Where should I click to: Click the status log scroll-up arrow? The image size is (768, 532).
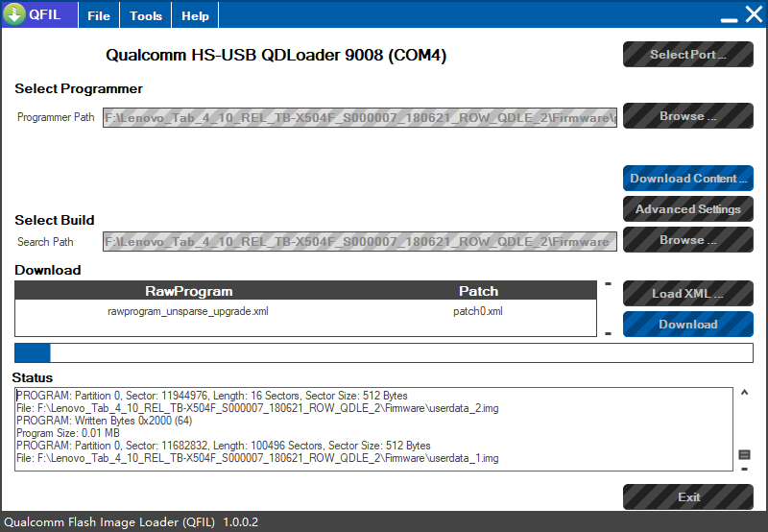coord(745,393)
